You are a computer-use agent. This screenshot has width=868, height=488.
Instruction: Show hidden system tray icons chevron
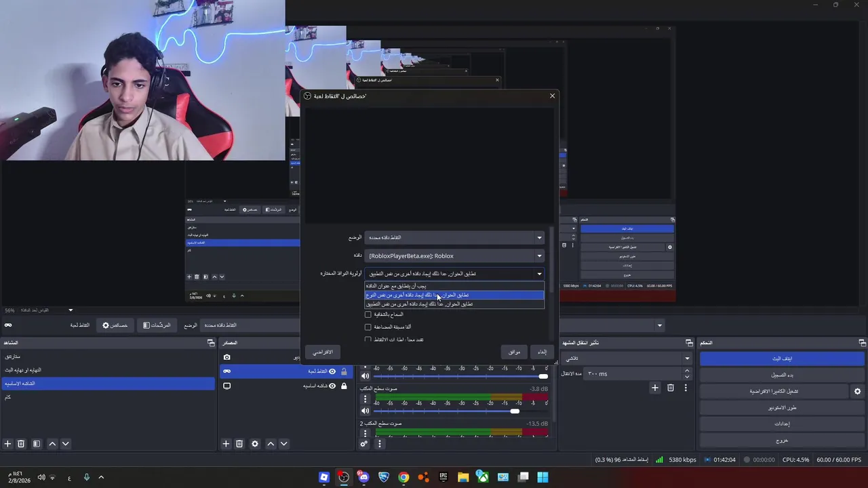101,477
